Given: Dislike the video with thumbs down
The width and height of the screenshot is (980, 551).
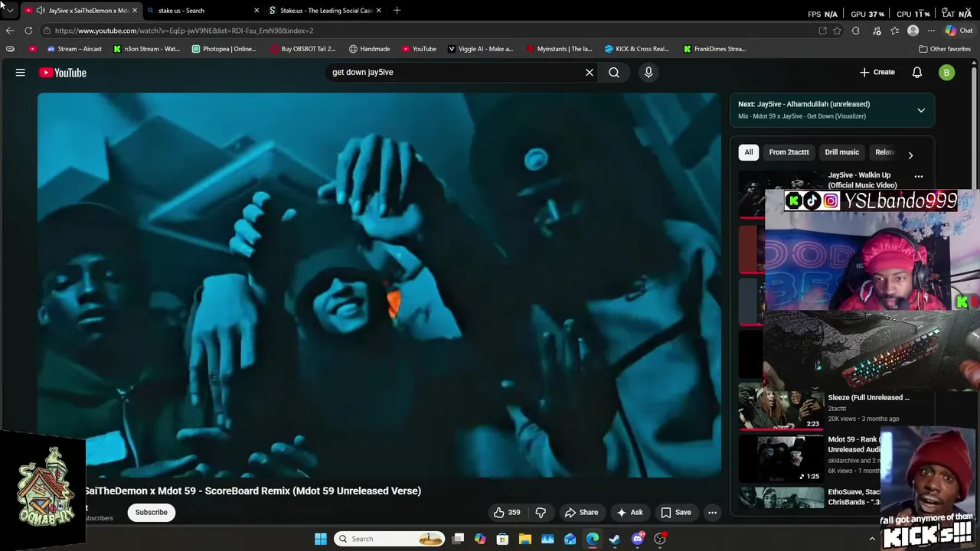Looking at the screenshot, I should tap(541, 513).
